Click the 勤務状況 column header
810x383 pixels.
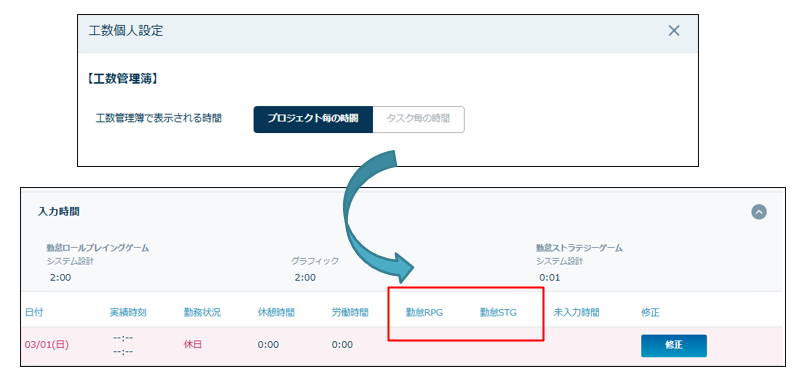pos(202,313)
